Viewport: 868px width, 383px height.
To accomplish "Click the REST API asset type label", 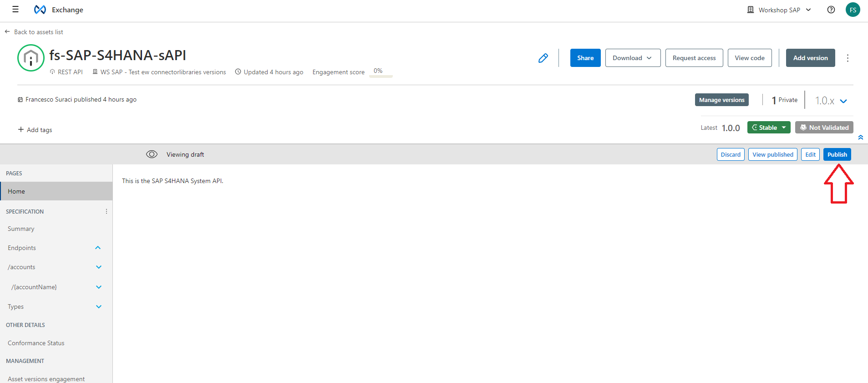I will (70, 72).
